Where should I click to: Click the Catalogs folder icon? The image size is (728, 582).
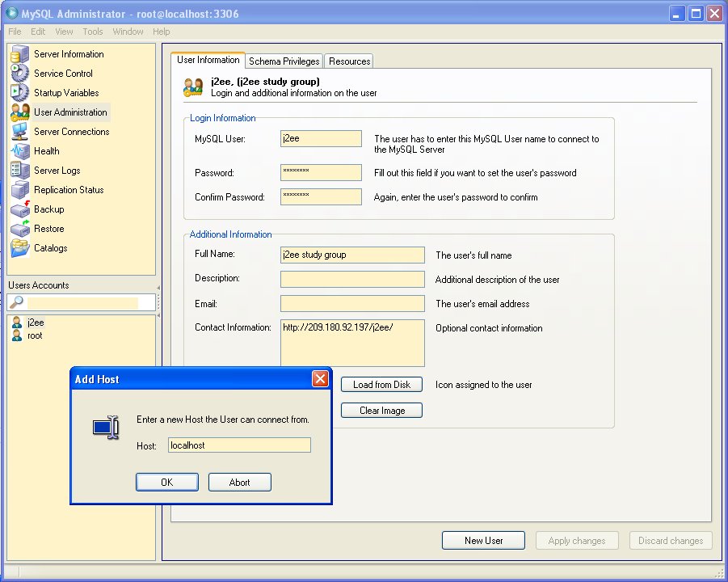coord(20,247)
